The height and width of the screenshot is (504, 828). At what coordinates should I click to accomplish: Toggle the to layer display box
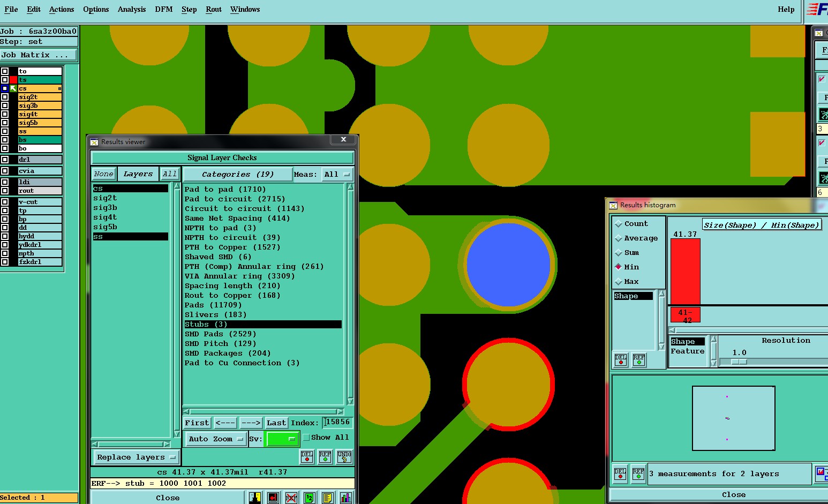(5, 71)
